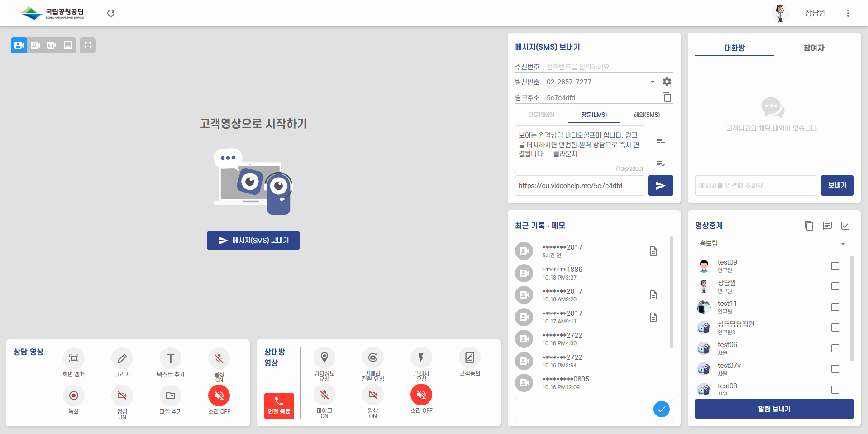Request customer location with 위치정보 요청 icon

click(x=324, y=358)
